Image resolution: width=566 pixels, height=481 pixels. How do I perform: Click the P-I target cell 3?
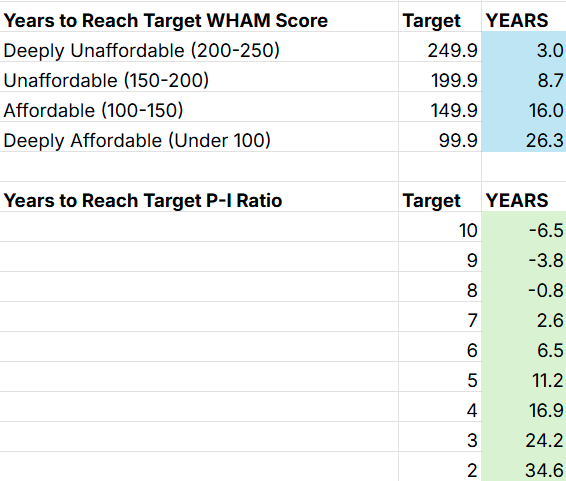[440, 436]
